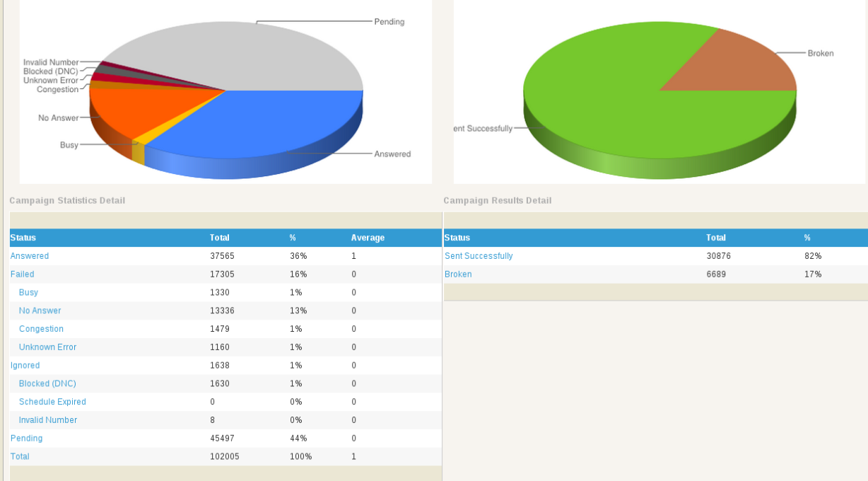Open the Failed status link

[22, 274]
